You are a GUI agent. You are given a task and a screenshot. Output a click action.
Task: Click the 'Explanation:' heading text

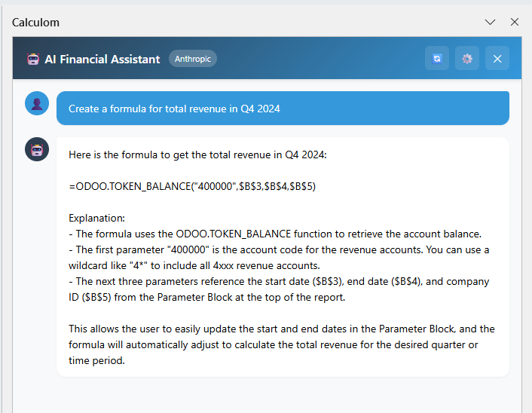[x=97, y=218]
